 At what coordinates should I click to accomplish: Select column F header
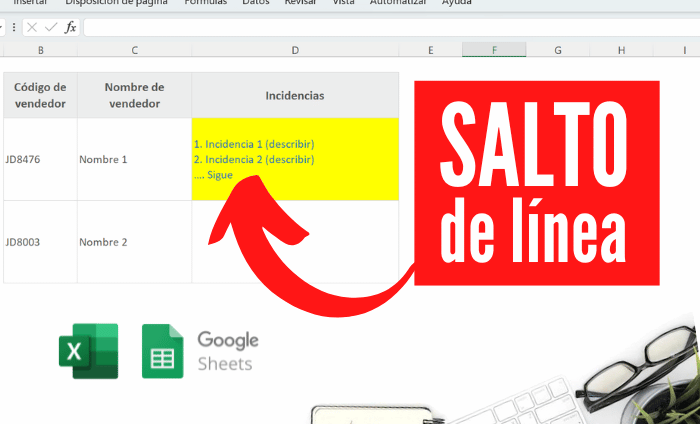tap(494, 50)
